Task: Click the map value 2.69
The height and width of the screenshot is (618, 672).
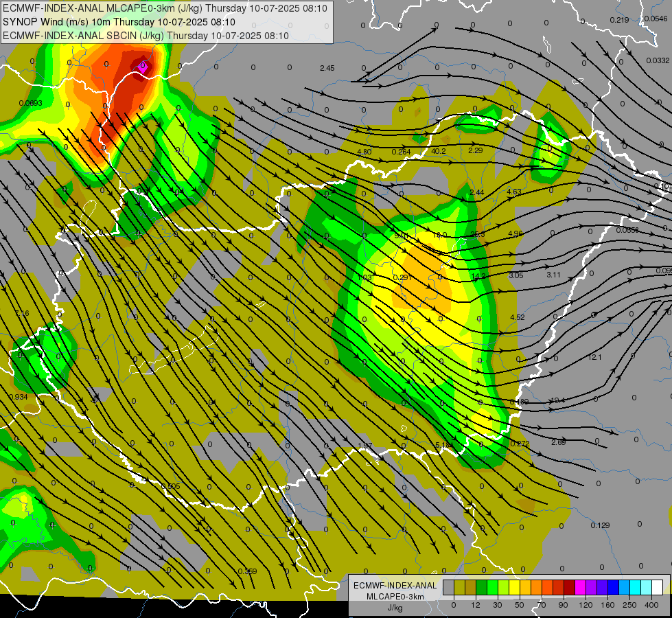Action: [559, 442]
